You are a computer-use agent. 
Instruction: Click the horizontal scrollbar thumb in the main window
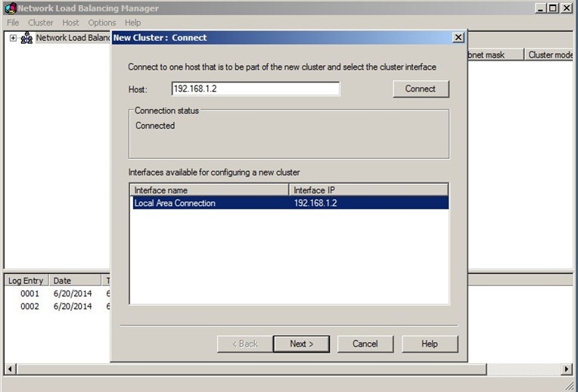251,369
